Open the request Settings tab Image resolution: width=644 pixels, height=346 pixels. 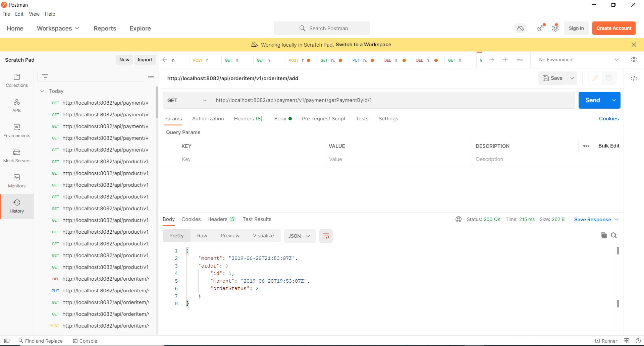click(x=388, y=119)
